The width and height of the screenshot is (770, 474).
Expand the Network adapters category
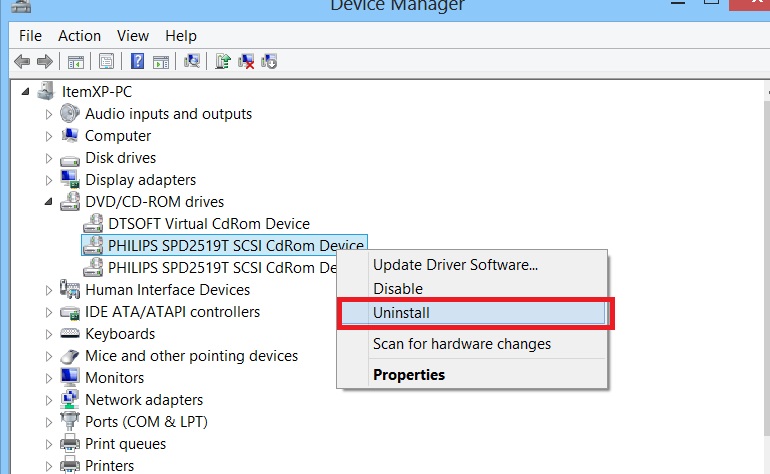48,400
